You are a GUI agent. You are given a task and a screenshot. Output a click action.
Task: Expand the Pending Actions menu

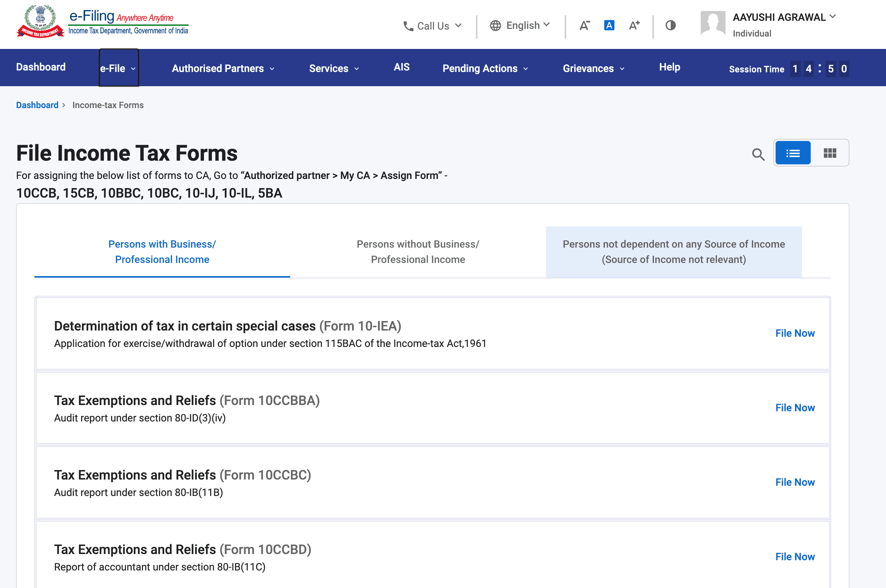pyautogui.click(x=485, y=68)
